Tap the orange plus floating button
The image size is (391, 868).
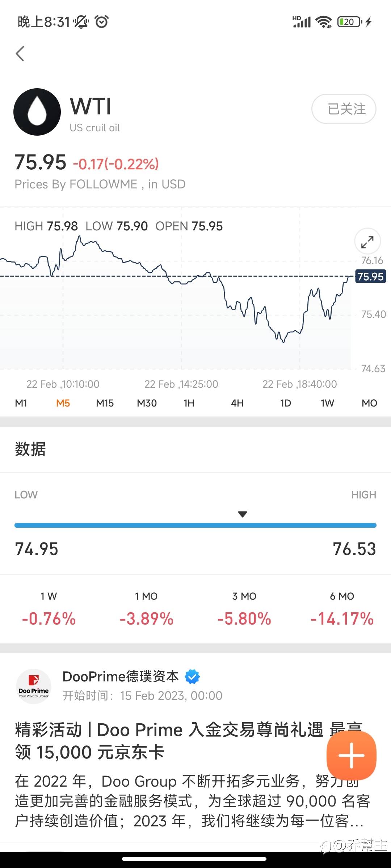click(x=351, y=755)
